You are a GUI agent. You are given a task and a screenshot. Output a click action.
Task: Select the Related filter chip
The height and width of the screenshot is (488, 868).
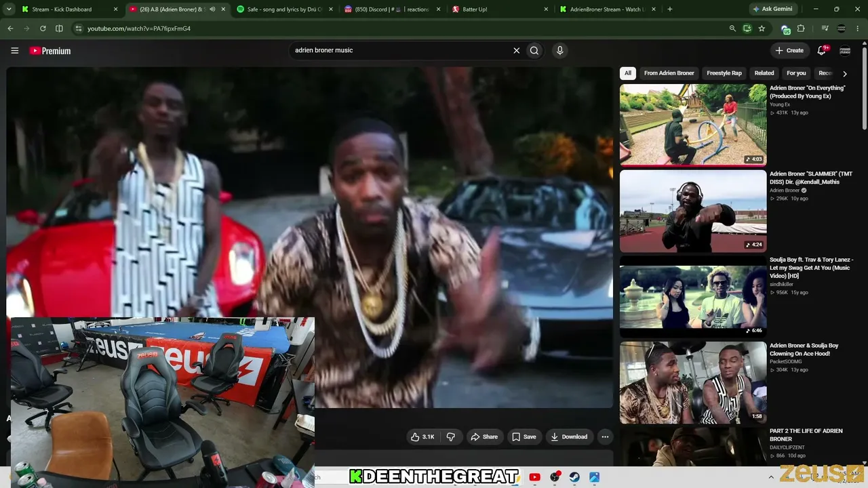(x=764, y=73)
